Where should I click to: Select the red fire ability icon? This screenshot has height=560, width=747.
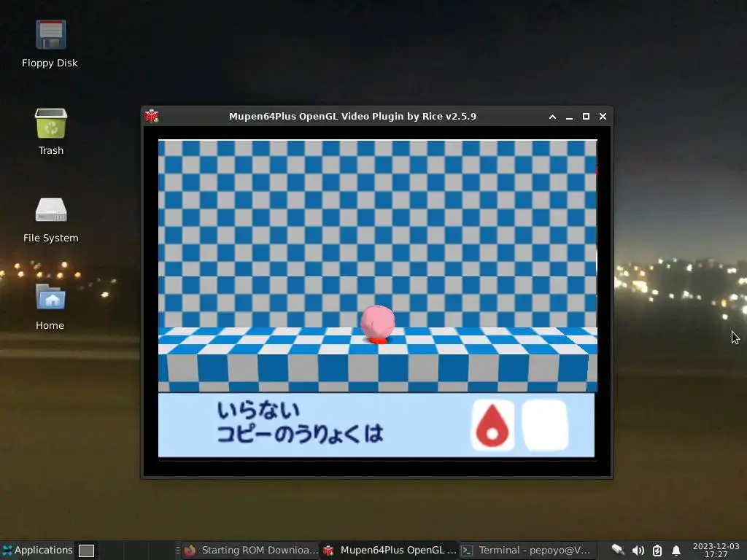coord(492,425)
